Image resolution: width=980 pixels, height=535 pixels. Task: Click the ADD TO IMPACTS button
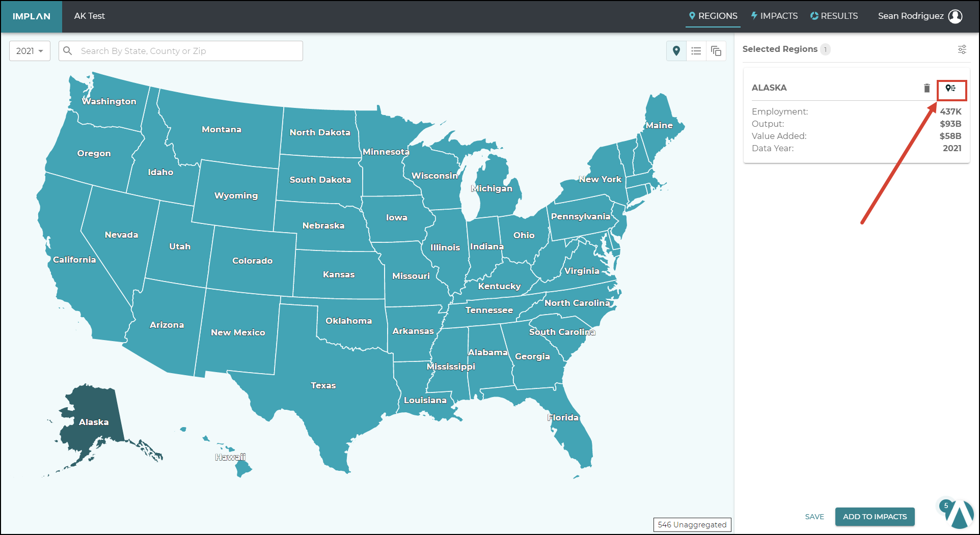click(x=875, y=517)
